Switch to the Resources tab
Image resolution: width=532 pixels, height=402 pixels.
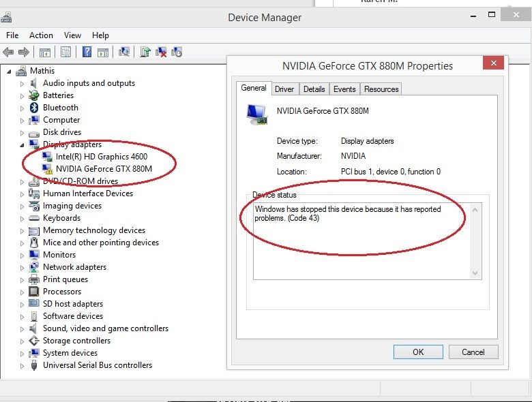[x=381, y=89]
